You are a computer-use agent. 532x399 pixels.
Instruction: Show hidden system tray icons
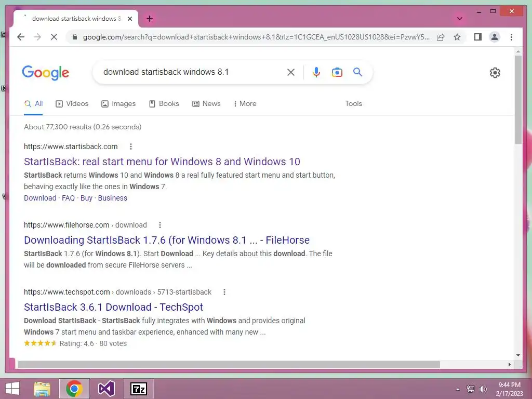458,389
